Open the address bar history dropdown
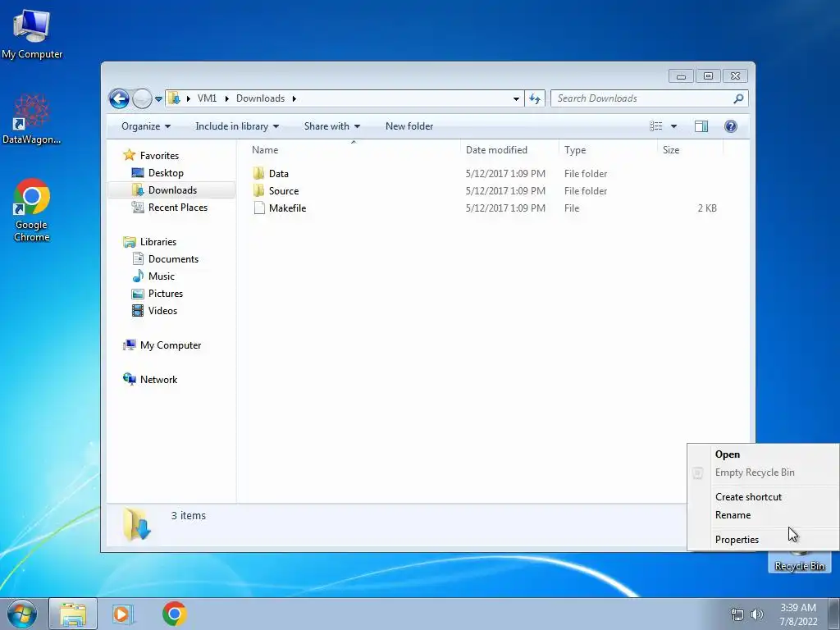 coord(516,98)
